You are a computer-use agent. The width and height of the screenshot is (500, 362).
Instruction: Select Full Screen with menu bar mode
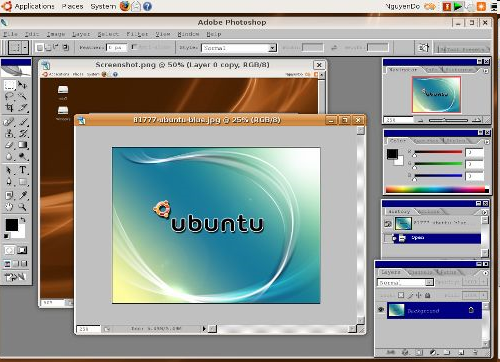[x=16, y=264]
